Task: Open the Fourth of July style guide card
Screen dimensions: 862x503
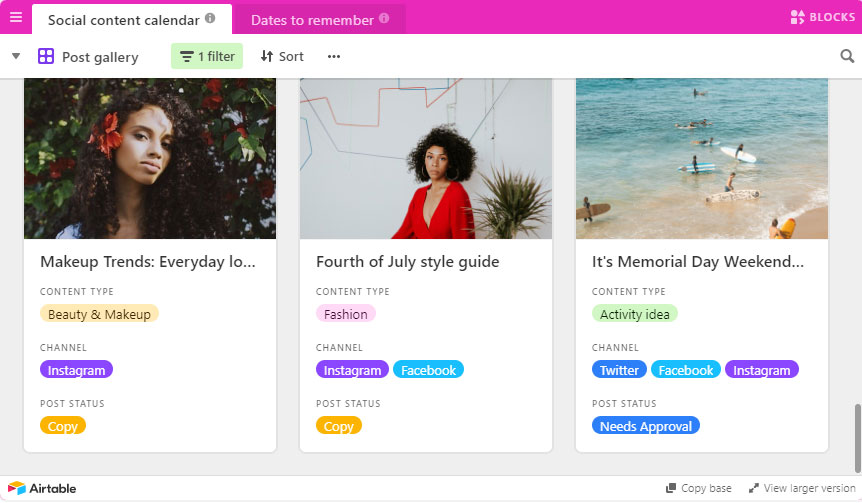Action: (426, 265)
